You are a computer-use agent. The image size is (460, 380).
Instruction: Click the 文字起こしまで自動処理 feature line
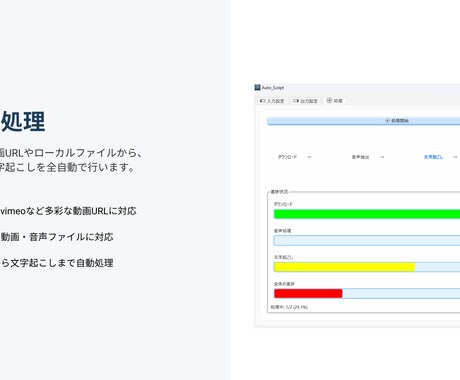(x=57, y=263)
